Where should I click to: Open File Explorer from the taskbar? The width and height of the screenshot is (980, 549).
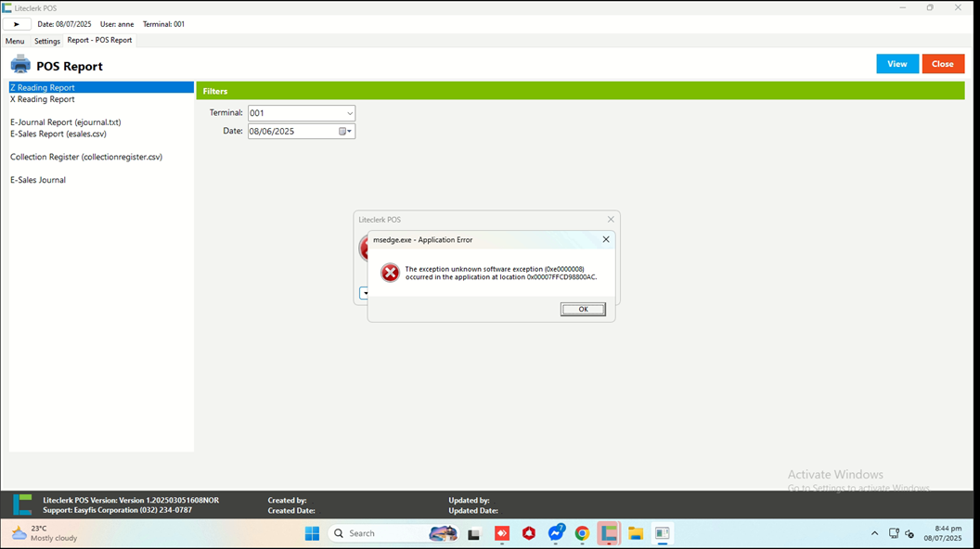point(636,533)
